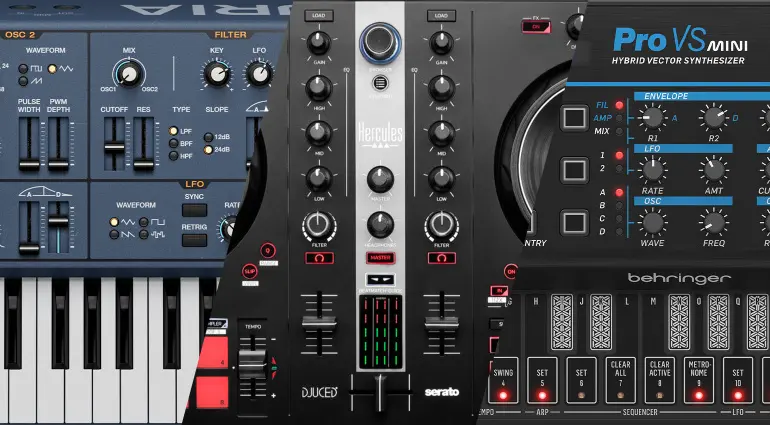Click the Hercules browser encoder knob
Viewport: 770px width, 425px height.
pos(380,43)
